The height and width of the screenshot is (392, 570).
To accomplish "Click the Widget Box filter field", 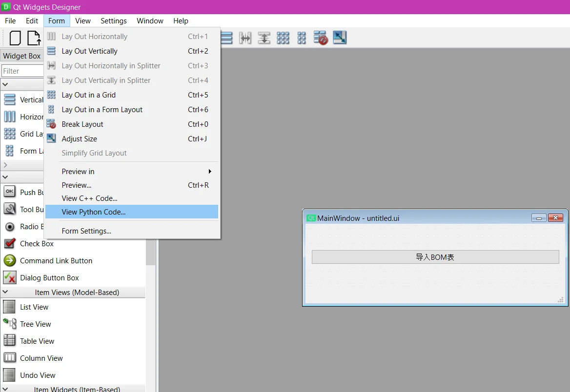I will pyautogui.click(x=22, y=71).
